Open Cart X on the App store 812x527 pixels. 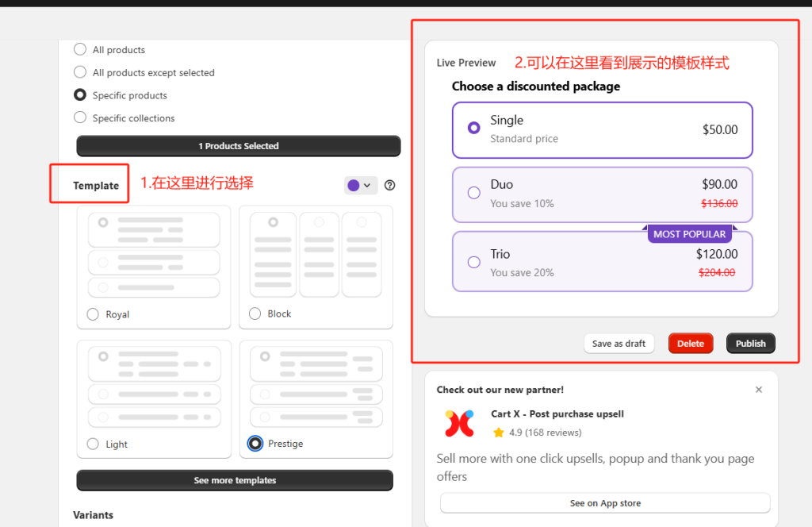(x=604, y=502)
